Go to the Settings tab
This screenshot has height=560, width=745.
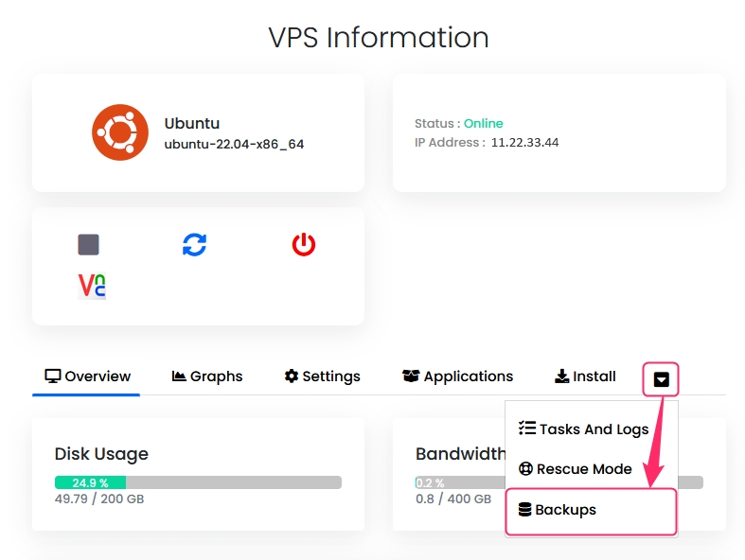(x=322, y=376)
